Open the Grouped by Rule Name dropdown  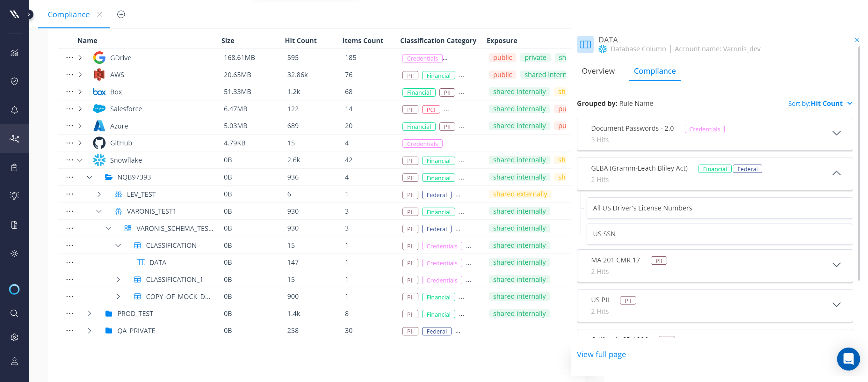coord(637,103)
